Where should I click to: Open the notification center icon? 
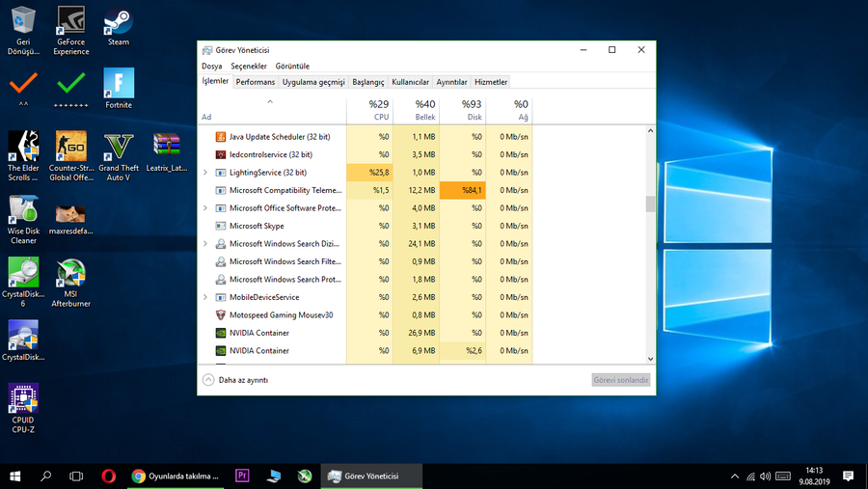coord(848,476)
